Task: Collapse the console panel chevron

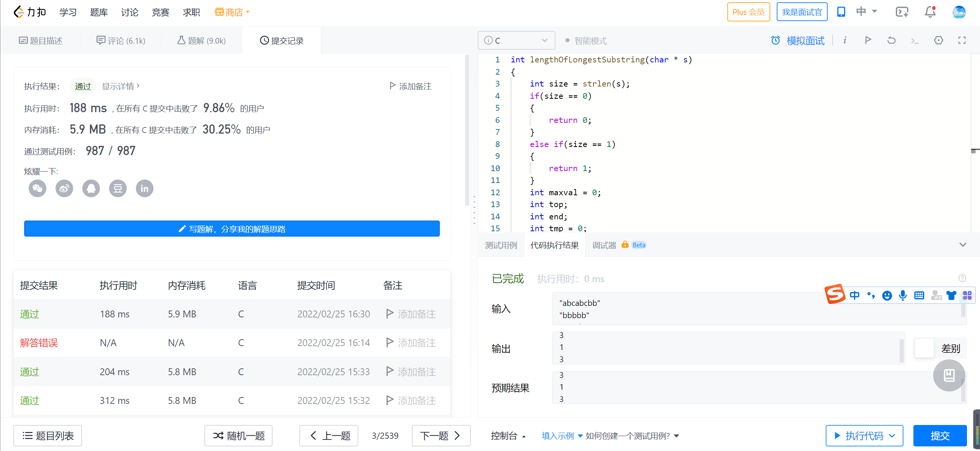Action: point(962,245)
